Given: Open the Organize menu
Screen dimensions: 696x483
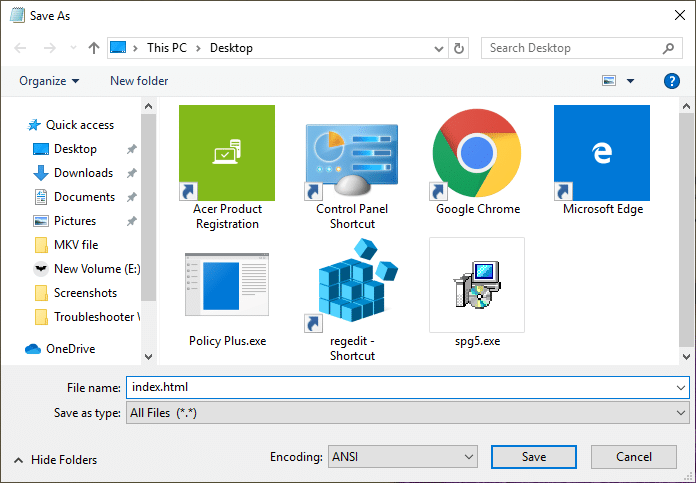Looking at the screenshot, I should (49, 81).
